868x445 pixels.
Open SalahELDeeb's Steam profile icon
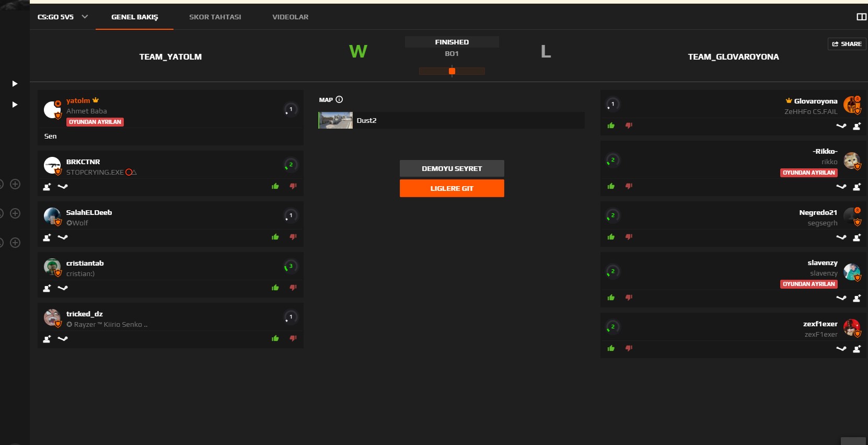click(x=63, y=237)
